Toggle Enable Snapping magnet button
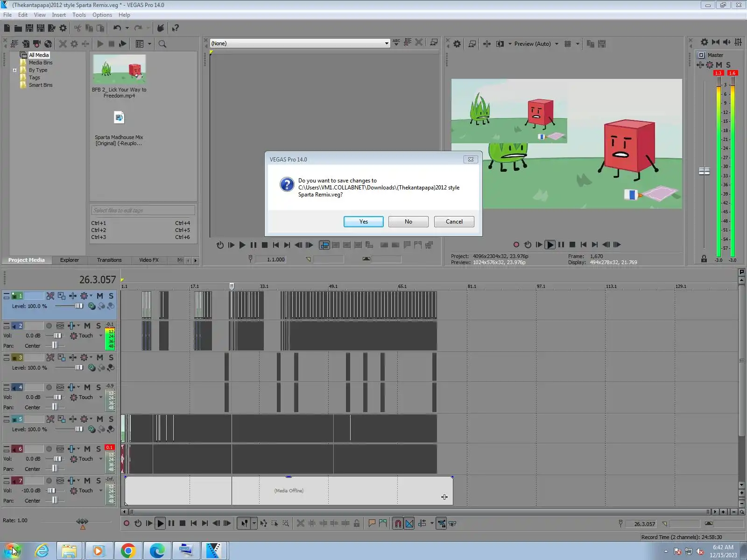The width and height of the screenshot is (747, 560). coord(398,524)
